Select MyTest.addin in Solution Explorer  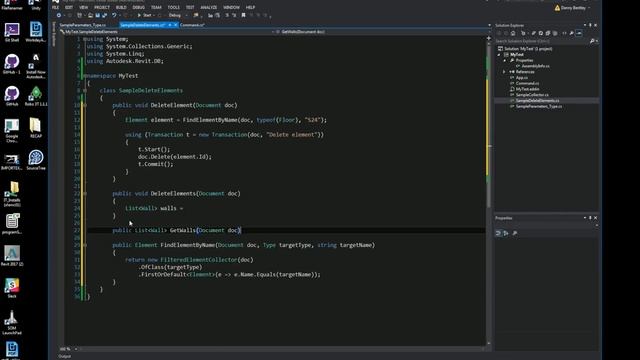click(x=527, y=89)
